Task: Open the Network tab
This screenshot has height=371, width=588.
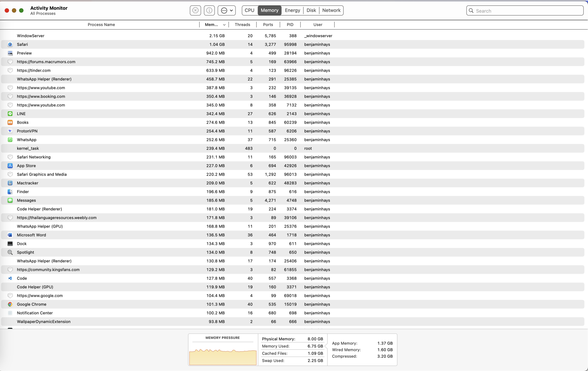Action: coord(331,10)
